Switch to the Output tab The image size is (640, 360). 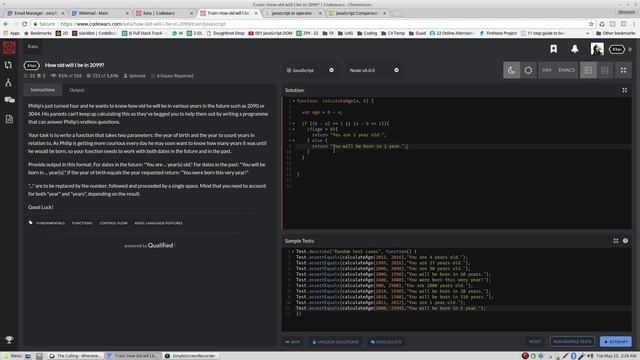pos(77,90)
